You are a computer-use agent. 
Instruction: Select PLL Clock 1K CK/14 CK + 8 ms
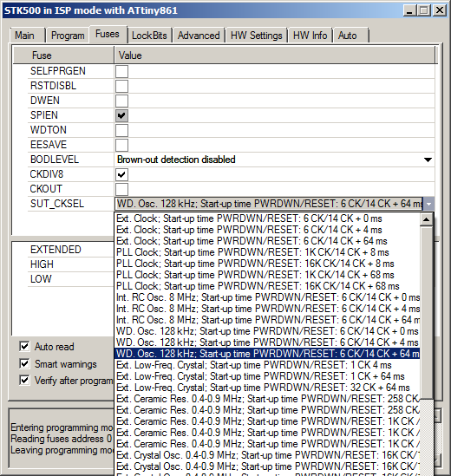tap(267, 252)
